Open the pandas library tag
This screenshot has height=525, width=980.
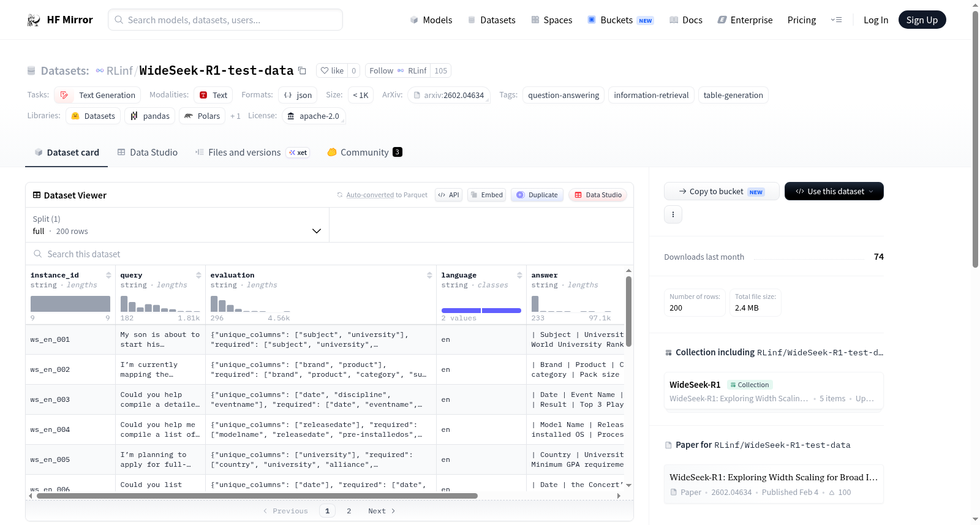pyautogui.click(x=150, y=116)
